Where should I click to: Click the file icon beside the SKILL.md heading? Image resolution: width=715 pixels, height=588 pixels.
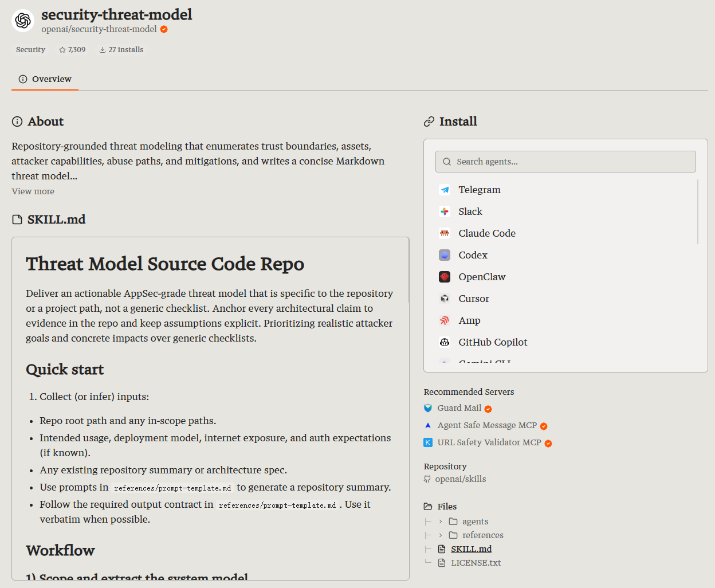(x=17, y=219)
